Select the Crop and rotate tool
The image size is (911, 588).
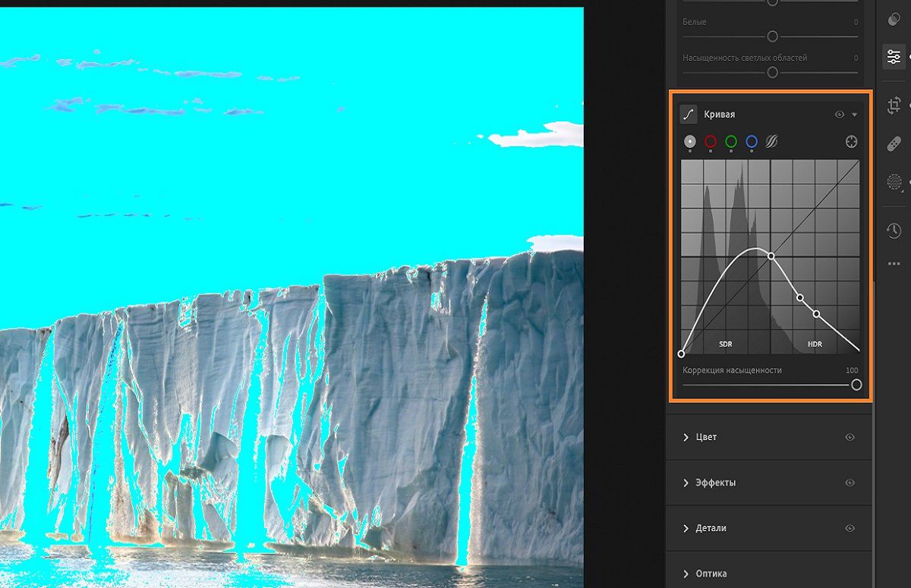[894, 105]
